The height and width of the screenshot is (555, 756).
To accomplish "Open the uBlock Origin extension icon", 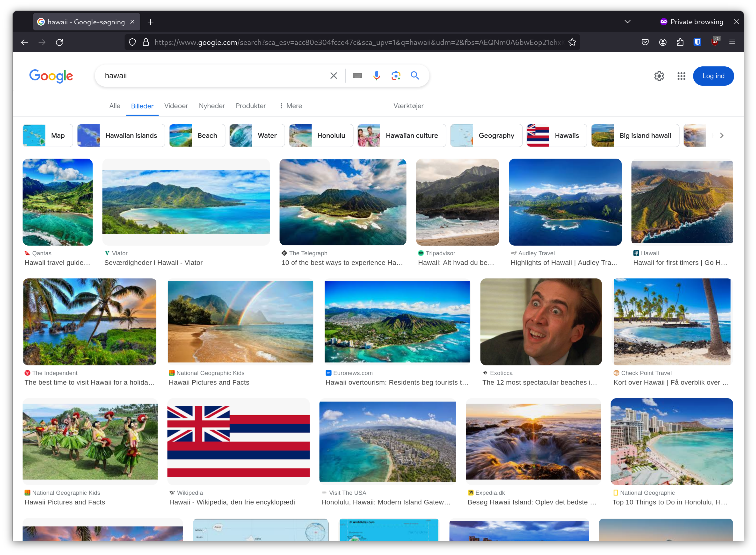I will click(715, 42).
